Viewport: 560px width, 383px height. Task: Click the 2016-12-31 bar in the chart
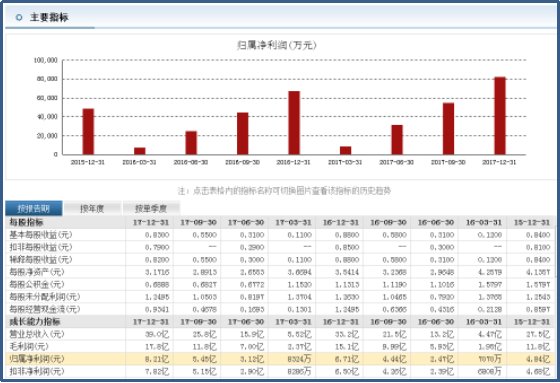[294, 123]
